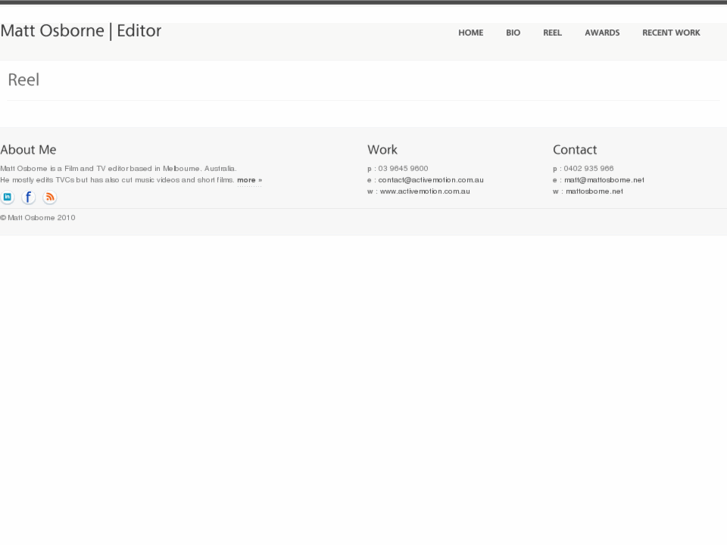Viewport: 727px width, 545px height.
Task: Visit the mattosborne.net website link
Action: 594,191
